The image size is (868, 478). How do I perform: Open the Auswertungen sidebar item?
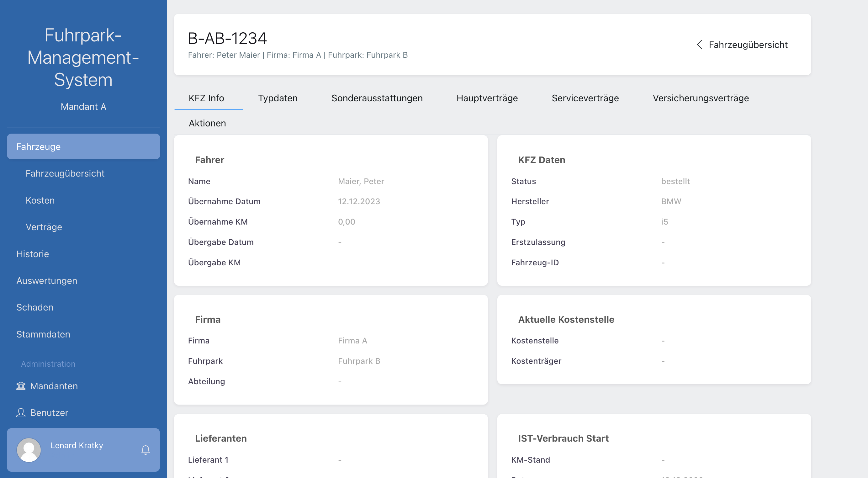point(47,280)
